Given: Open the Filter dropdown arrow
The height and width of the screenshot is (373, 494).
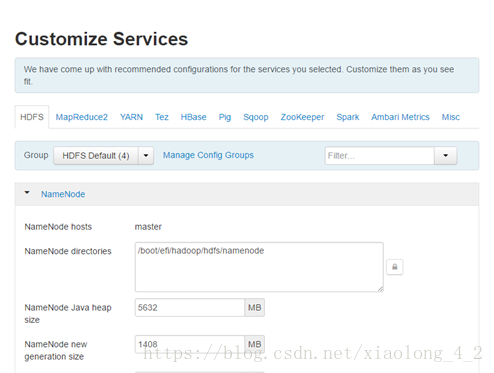Looking at the screenshot, I should click(x=445, y=156).
